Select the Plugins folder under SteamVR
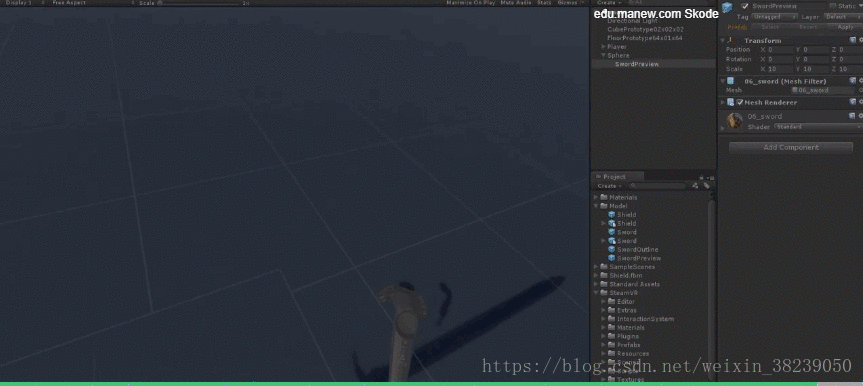The width and height of the screenshot is (863, 386). click(623, 336)
